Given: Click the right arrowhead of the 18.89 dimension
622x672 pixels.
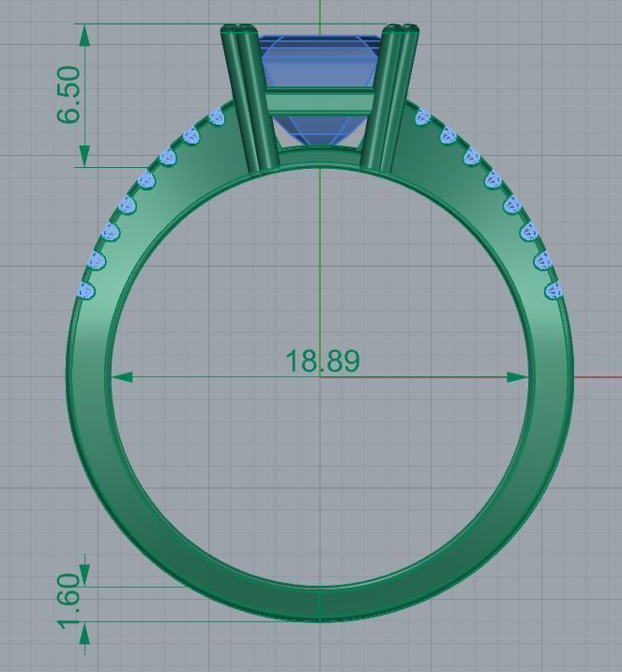Looking at the screenshot, I should click(x=518, y=377).
